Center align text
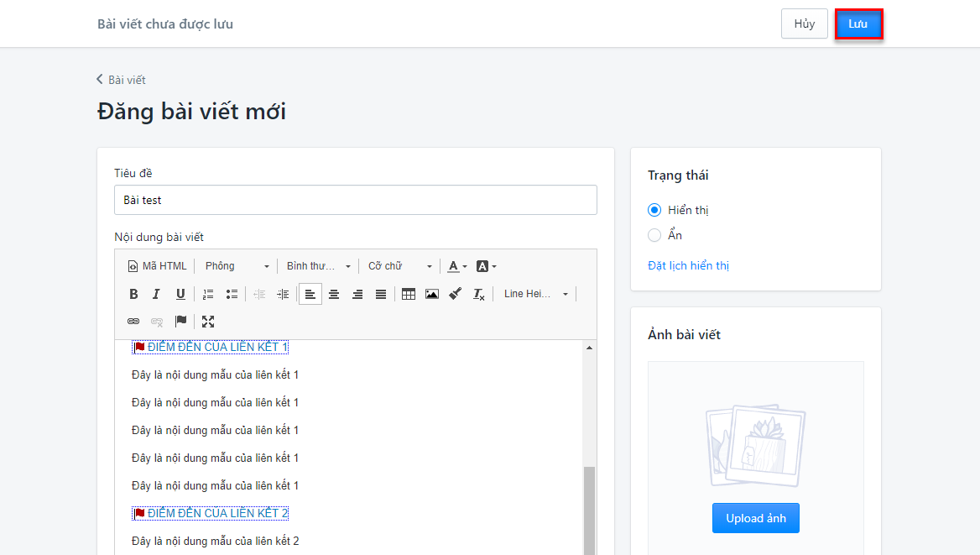The image size is (980, 555). coord(334,294)
